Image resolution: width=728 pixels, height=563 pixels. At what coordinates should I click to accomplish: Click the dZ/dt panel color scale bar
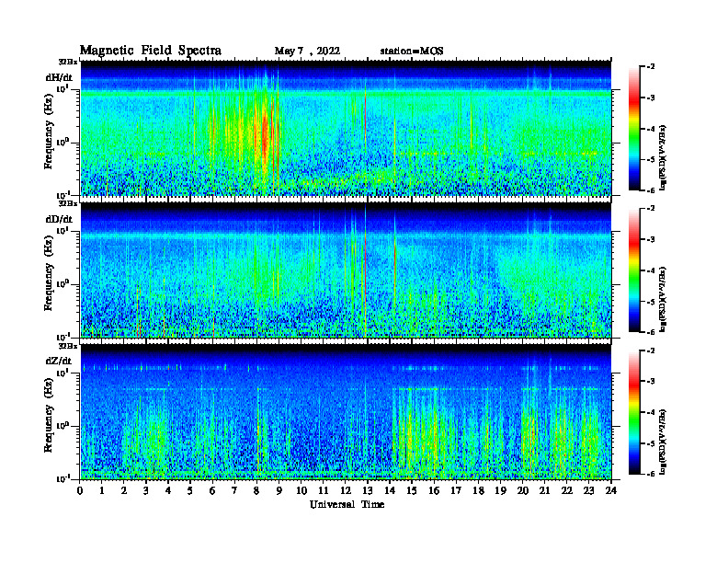634,412
